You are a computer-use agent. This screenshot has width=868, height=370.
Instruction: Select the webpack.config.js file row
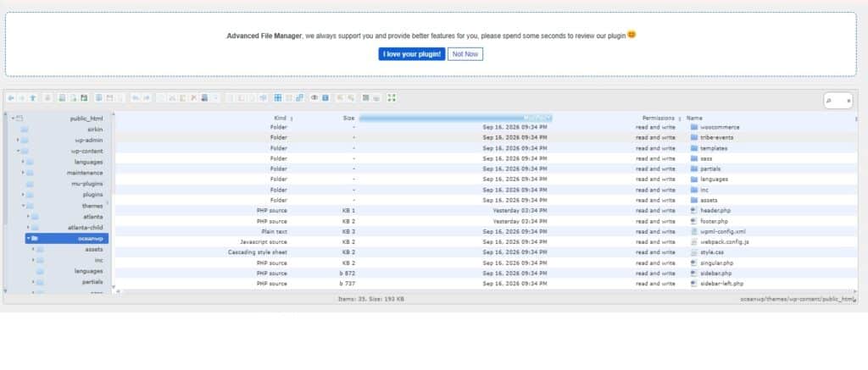pyautogui.click(x=486, y=241)
